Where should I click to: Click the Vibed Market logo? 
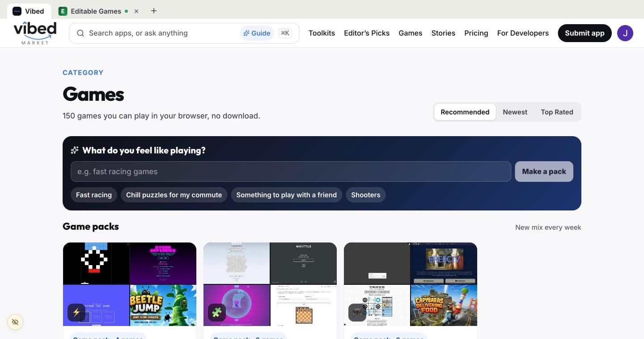pos(35,33)
